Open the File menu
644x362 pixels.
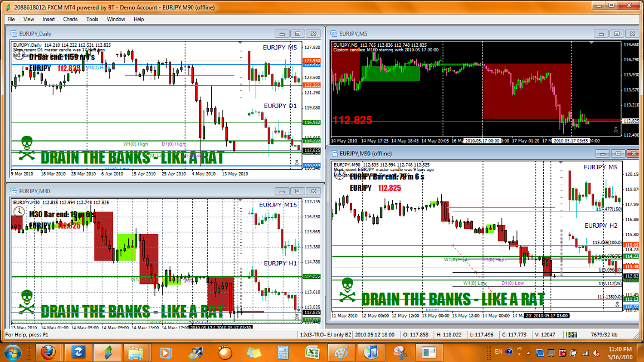11,19
